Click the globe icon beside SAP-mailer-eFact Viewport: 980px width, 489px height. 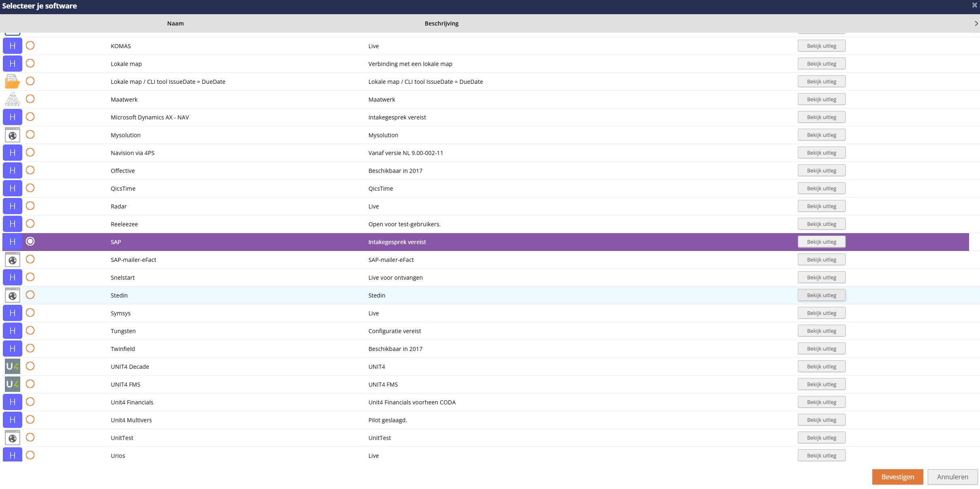pyautogui.click(x=13, y=259)
